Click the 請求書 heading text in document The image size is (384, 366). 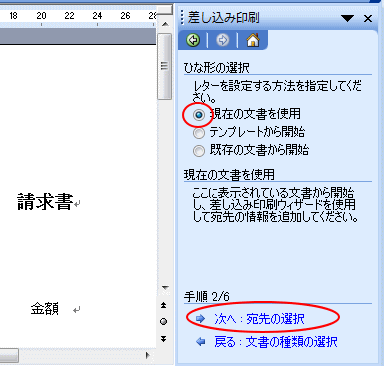pyautogui.click(x=45, y=202)
